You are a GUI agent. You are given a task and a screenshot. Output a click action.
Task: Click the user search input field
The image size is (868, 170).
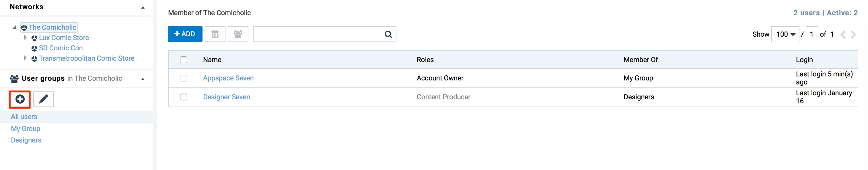[317, 34]
